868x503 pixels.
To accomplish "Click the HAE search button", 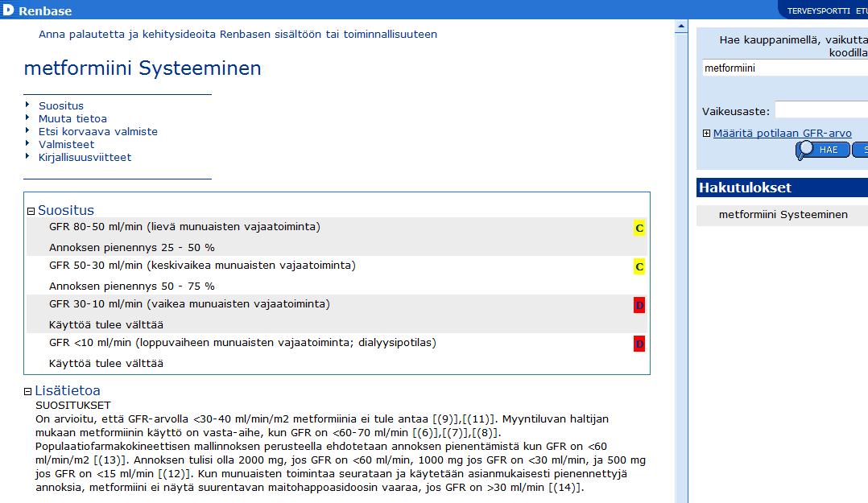I will [823, 150].
